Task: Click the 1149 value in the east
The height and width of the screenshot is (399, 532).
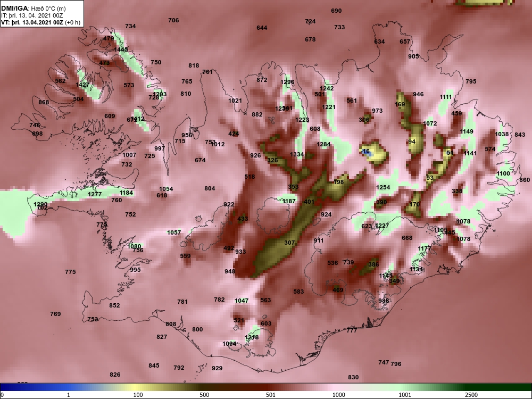Action: [x=467, y=131]
